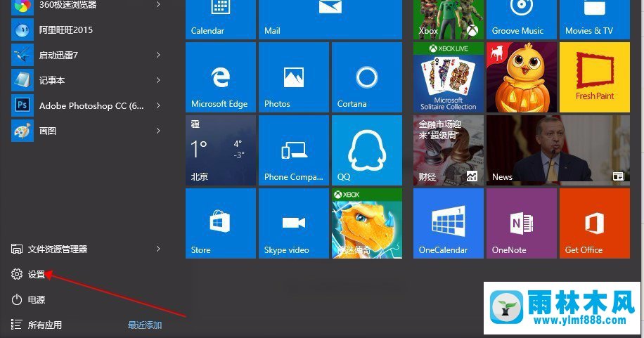
Task: Expand the 文件资源管理器 jump list arrow
Action: coord(158,249)
